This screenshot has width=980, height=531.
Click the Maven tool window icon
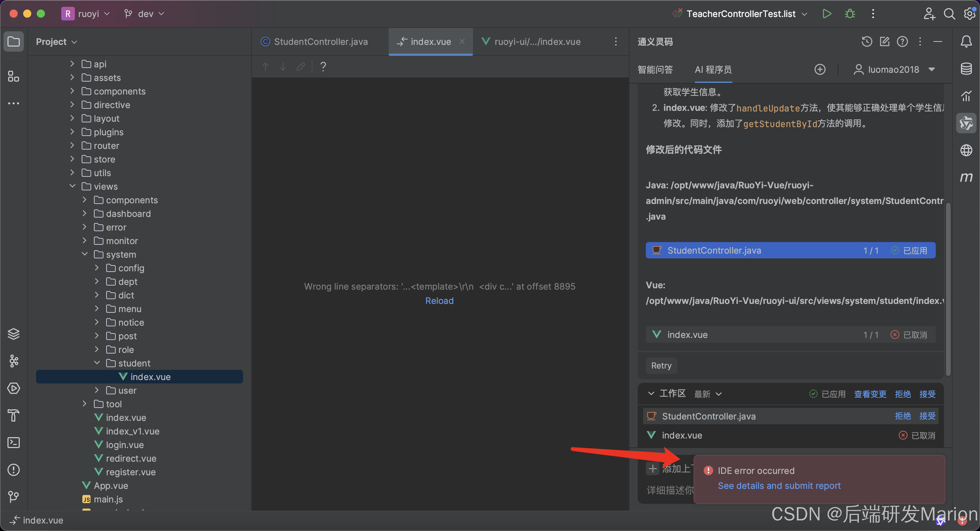click(x=966, y=177)
